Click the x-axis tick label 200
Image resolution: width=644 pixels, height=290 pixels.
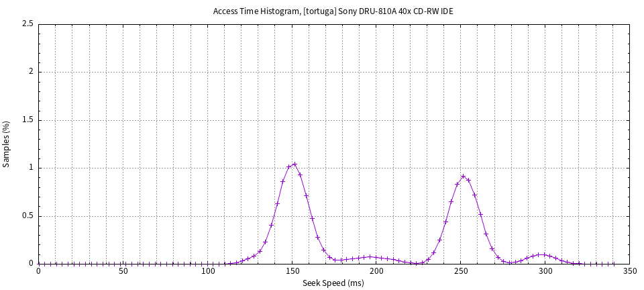pos(376,271)
